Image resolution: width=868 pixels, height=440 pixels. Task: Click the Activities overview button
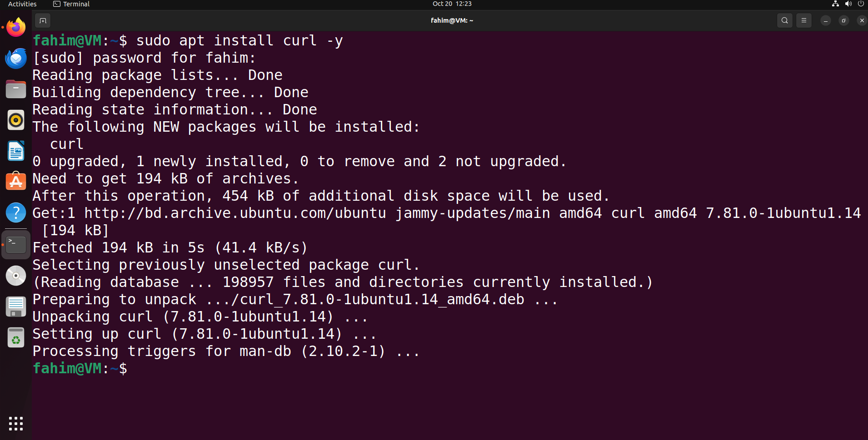click(22, 4)
